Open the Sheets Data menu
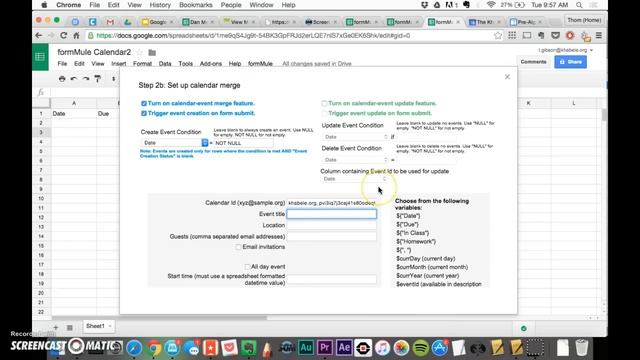640x360 pixels. coord(165,64)
